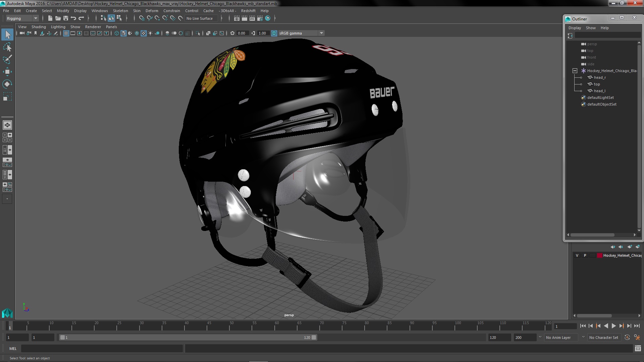
Task: Click the MEL command input field
Action: (x=102, y=349)
